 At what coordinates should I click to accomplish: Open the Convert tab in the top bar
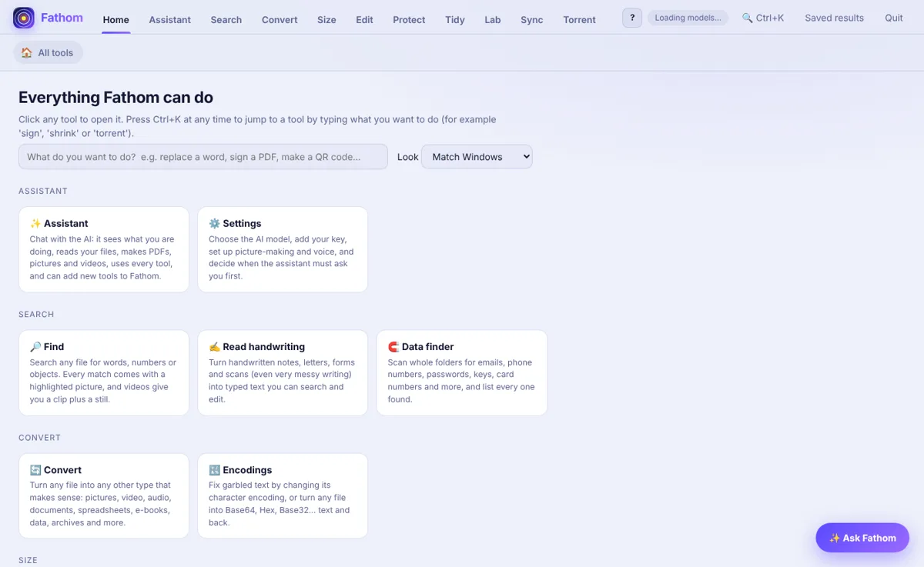point(280,20)
